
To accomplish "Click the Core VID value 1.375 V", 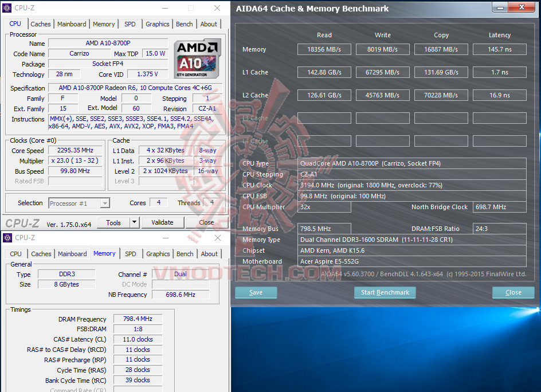I will (x=147, y=74).
